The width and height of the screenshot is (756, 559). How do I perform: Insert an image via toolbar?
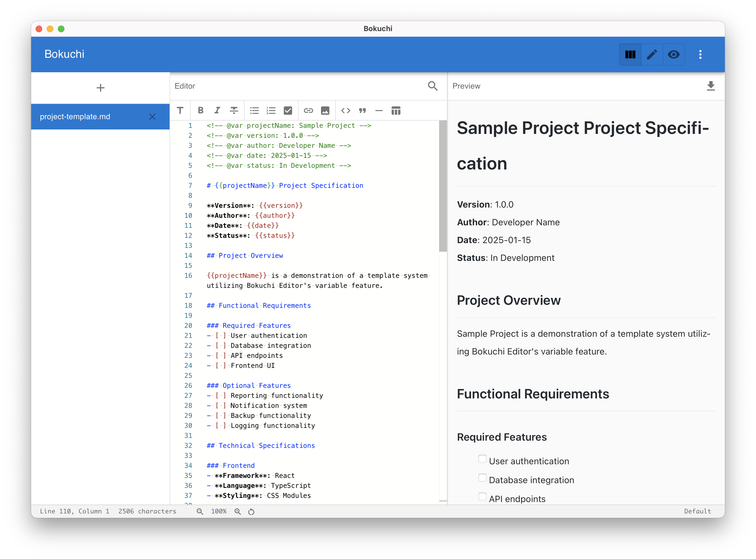point(325,110)
